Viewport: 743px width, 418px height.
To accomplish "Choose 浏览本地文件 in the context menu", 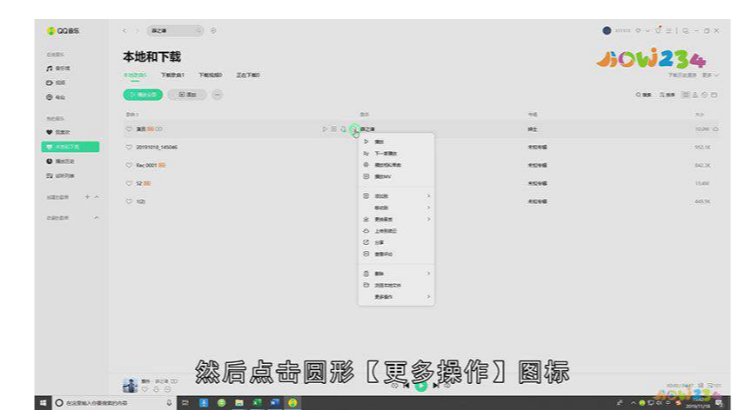I will click(396, 285).
